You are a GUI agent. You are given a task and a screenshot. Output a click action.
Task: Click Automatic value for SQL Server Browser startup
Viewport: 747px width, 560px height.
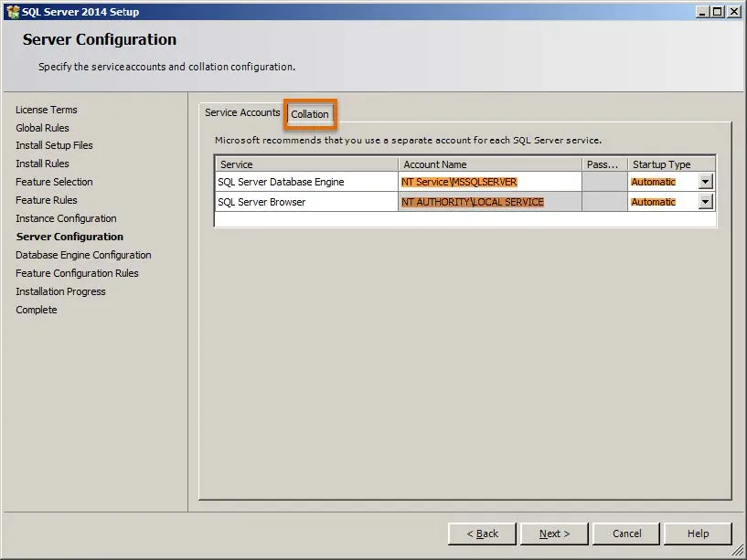click(x=653, y=202)
